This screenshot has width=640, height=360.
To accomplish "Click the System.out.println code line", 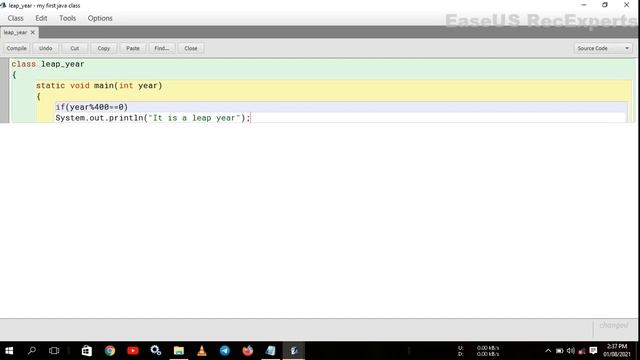I will pos(153,118).
